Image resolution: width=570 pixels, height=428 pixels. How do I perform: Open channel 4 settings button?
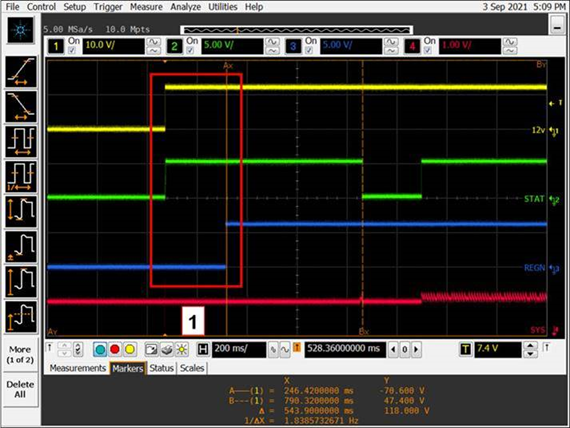412,46
